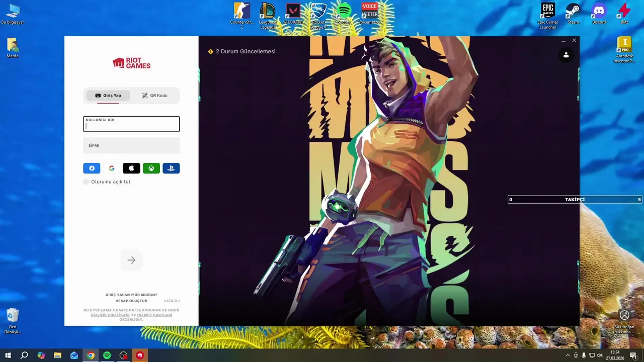Image resolution: width=644 pixels, height=362 pixels.
Task: Open Giriş yapamıyor musun? link
Action: [131, 295]
